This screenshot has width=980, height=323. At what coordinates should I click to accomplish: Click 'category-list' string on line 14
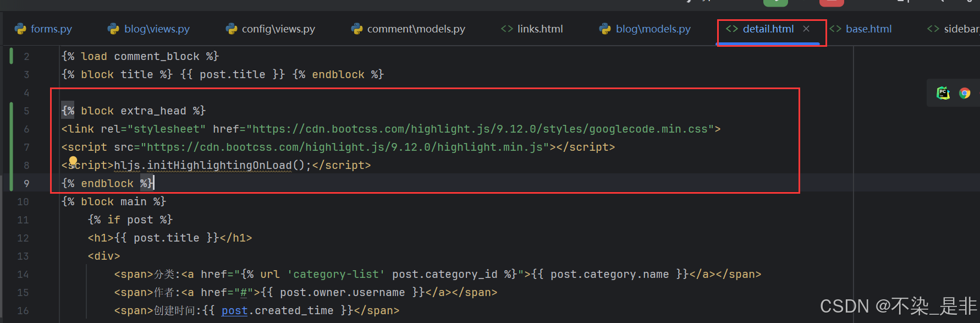pyautogui.click(x=336, y=275)
